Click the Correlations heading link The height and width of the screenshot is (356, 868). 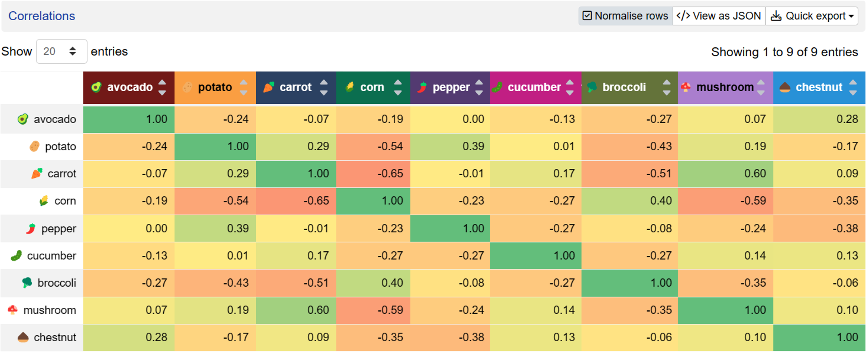(42, 16)
